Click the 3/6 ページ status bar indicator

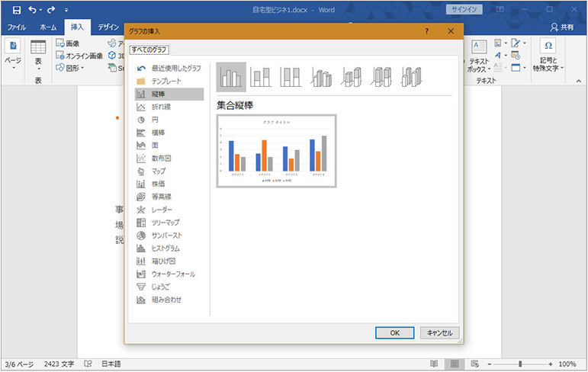[19, 364]
